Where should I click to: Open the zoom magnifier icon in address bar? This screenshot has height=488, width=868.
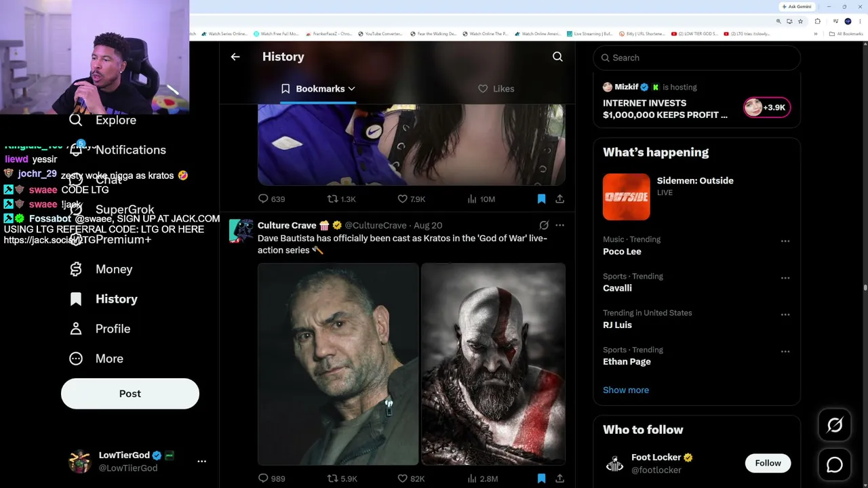click(x=778, y=21)
